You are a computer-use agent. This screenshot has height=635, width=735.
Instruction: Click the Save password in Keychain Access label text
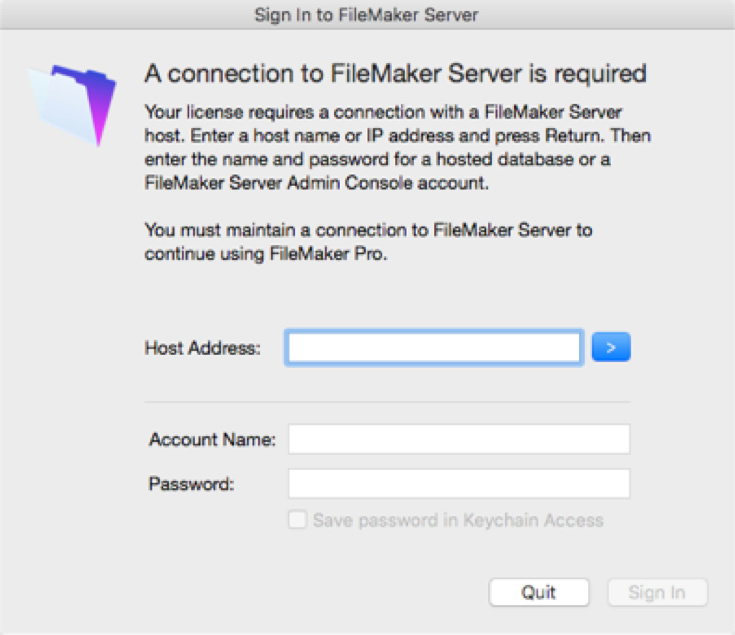[x=458, y=520]
